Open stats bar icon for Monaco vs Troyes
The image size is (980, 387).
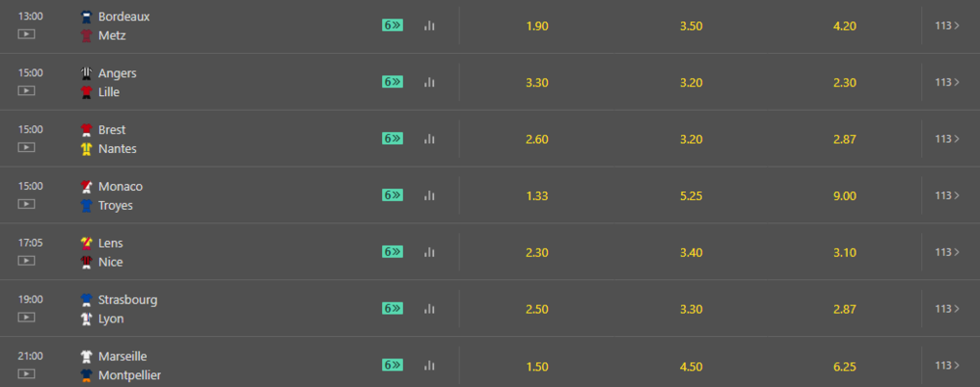click(x=429, y=195)
